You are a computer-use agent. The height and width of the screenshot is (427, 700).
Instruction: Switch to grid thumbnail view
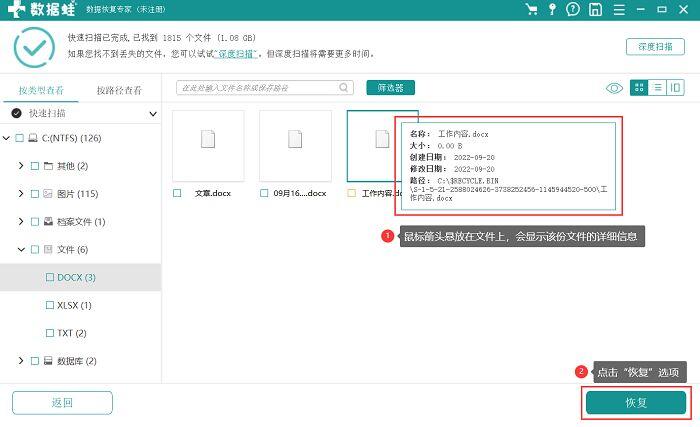click(639, 88)
